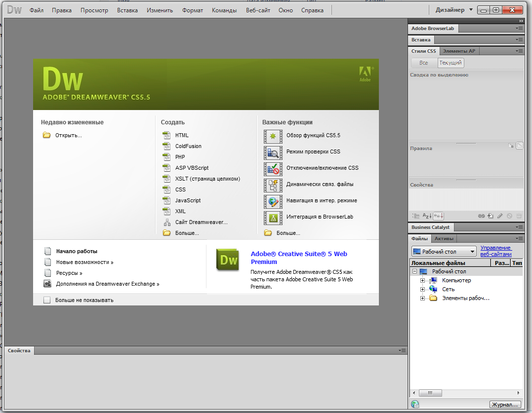Click attach style sheet chain icon
Screen dimensions: 532x413
pos(481,216)
